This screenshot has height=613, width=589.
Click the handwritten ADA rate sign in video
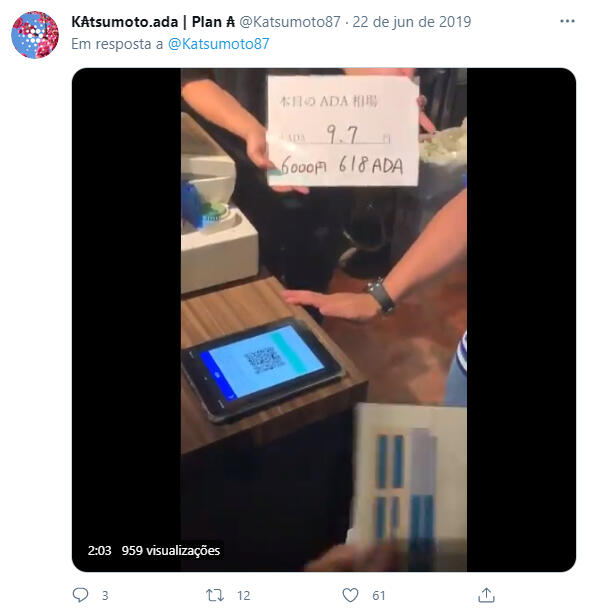point(343,131)
